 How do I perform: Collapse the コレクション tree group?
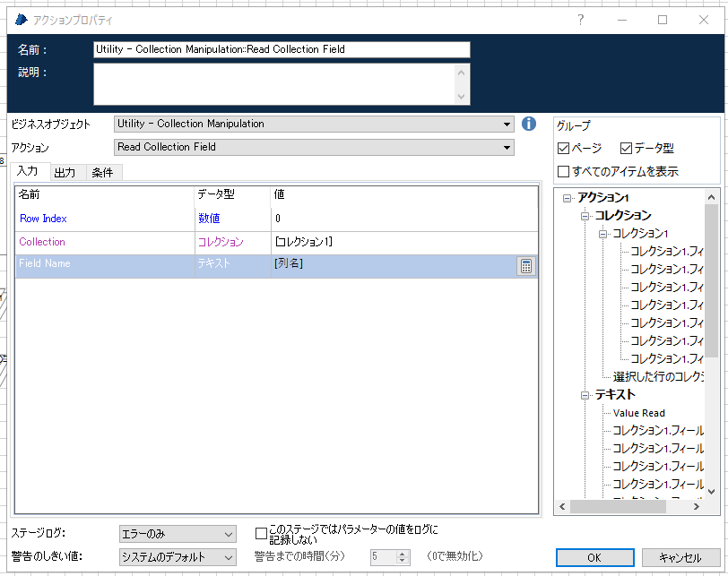[x=585, y=216]
